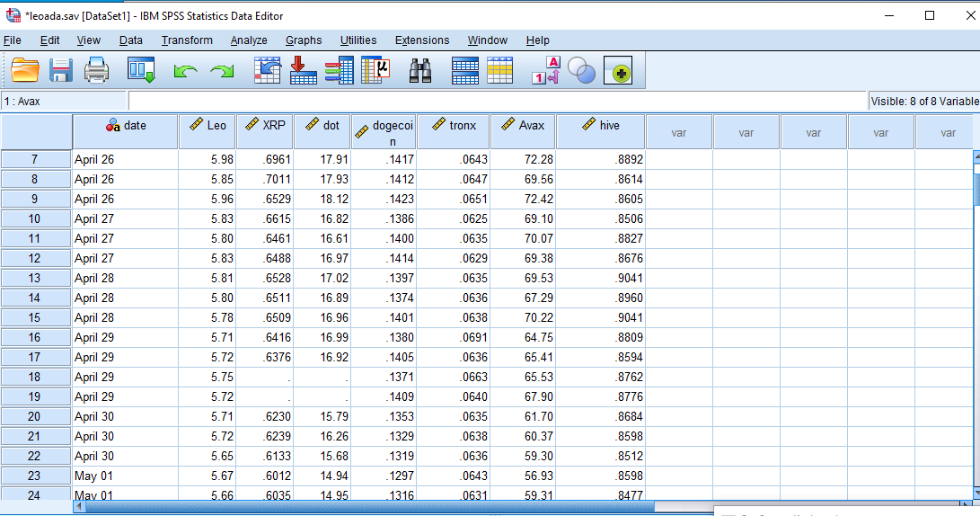Select the dot column header
Image resolution: width=980 pixels, height=516 pixels.
322,131
